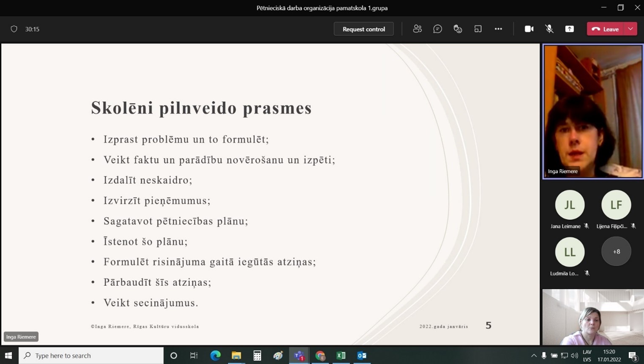Open the participants list in Teams
The image size is (644, 364).
tap(418, 29)
